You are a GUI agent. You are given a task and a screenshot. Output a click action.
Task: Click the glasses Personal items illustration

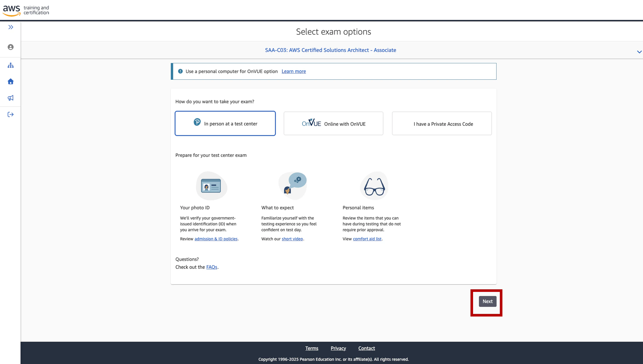click(x=374, y=186)
